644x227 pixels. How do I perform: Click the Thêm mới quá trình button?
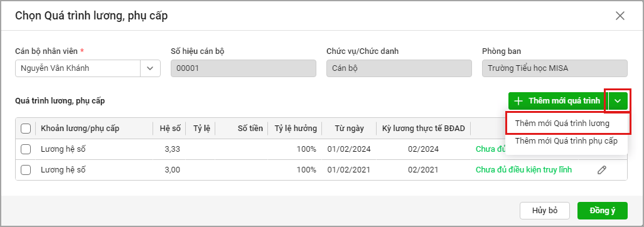point(557,100)
